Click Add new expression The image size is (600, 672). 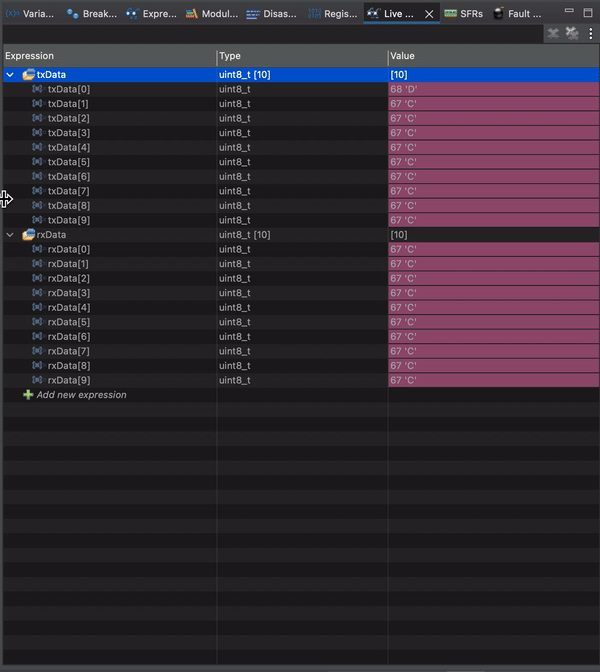[x=80, y=395]
